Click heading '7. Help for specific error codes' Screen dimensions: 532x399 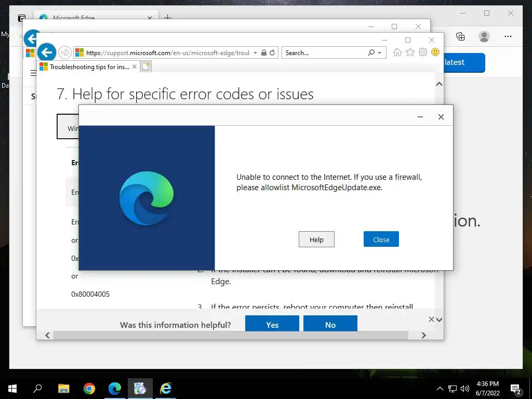[185, 94]
